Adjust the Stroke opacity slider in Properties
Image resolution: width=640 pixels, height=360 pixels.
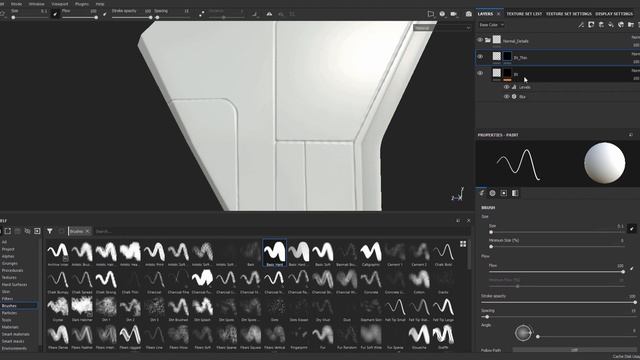coord(558,302)
